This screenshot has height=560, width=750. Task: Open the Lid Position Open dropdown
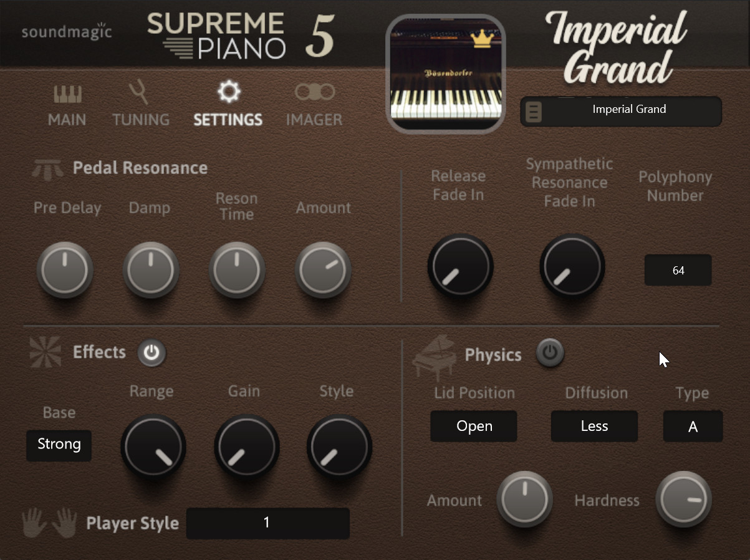(x=474, y=426)
